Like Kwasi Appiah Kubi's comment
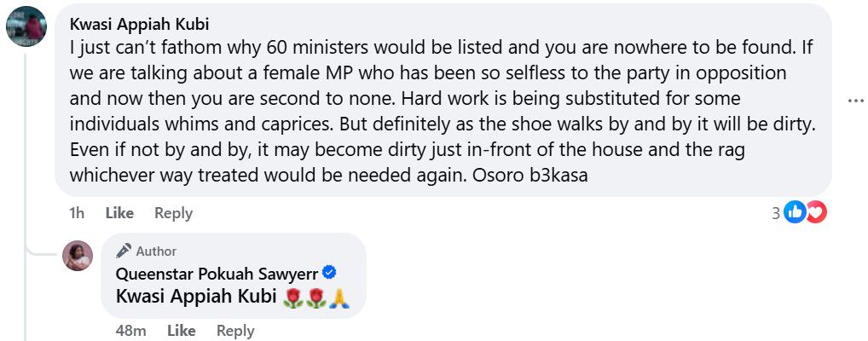The height and width of the screenshot is (341, 868). click(119, 213)
